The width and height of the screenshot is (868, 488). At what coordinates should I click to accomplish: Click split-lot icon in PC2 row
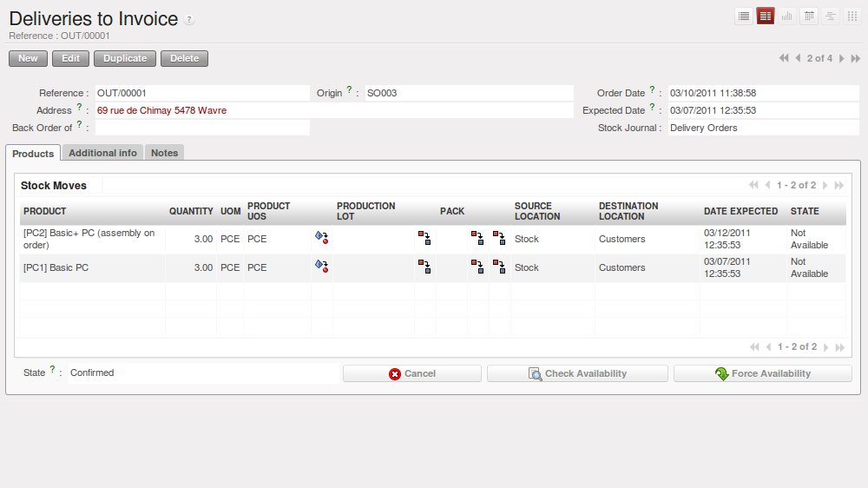pos(424,238)
